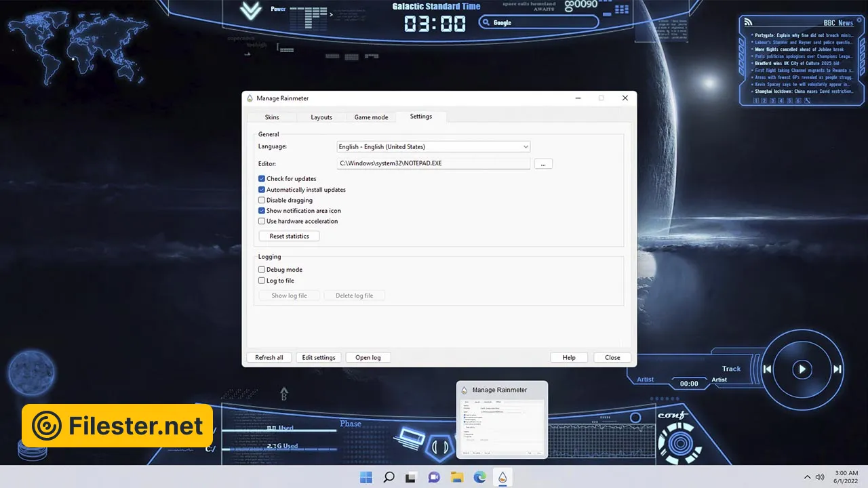868x488 pixels.
Task: Enable the Disable dragging checkbox
Action: point(262,201)
